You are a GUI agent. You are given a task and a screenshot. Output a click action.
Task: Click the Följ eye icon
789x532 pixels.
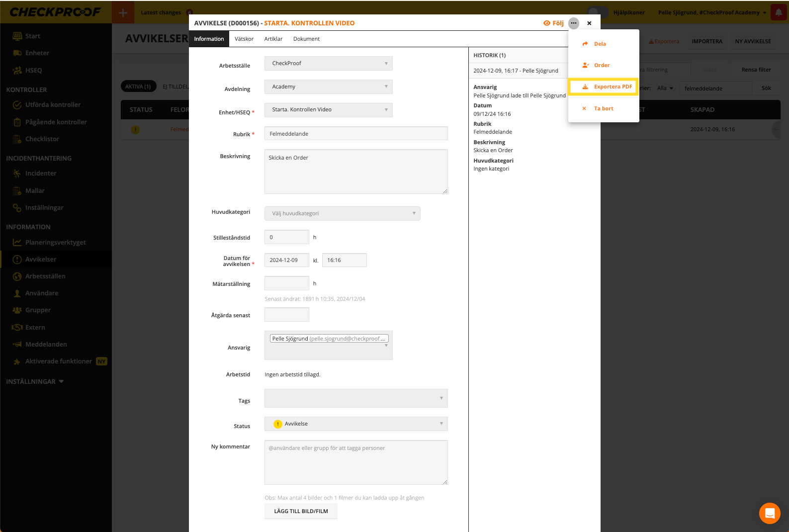coord(547,23)
